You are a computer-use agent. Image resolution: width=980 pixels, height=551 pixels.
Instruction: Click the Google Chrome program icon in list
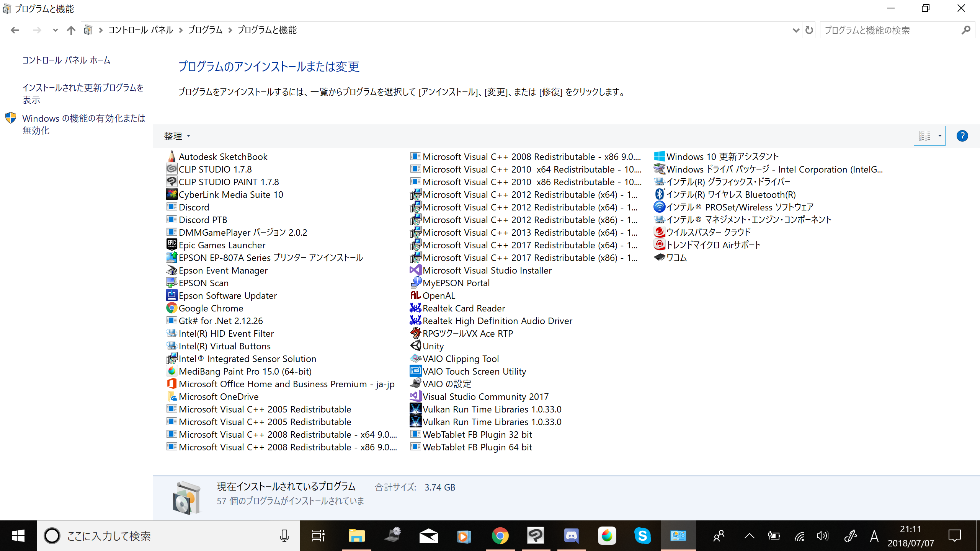coord(171,308)
